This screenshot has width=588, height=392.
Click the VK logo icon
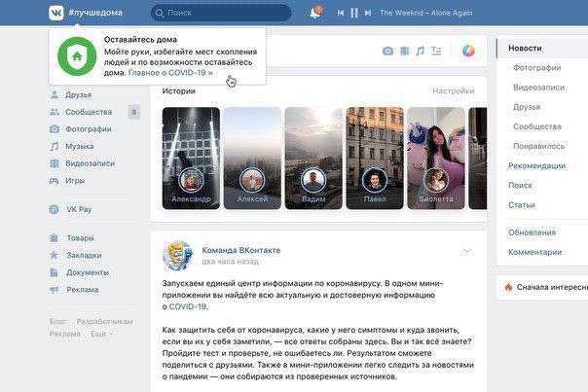coord(56,13)
